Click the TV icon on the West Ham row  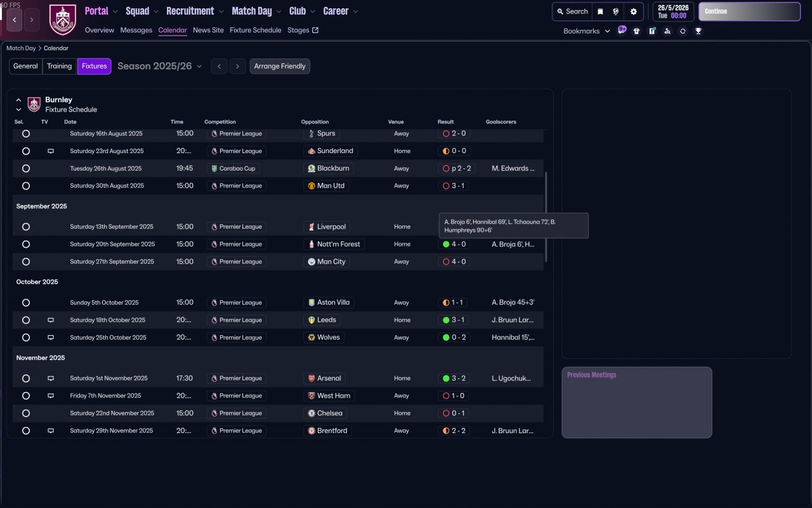click(x=51, y=396)
